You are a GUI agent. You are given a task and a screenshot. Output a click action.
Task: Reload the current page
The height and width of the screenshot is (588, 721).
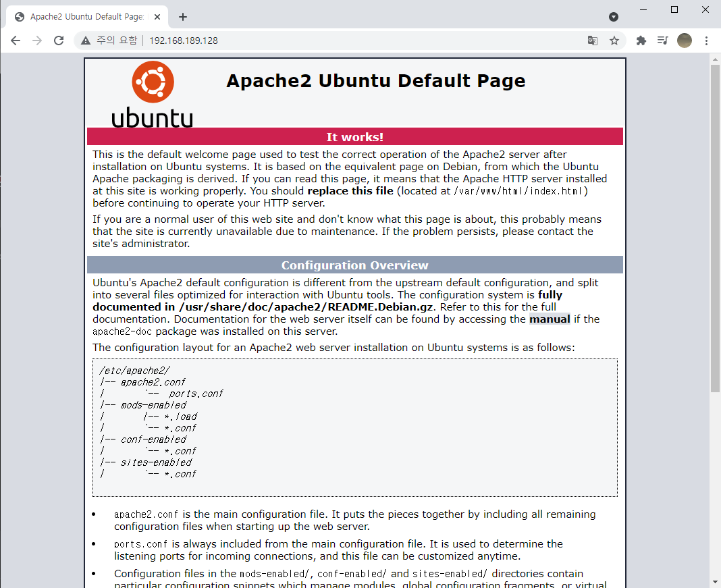(59, 41)
